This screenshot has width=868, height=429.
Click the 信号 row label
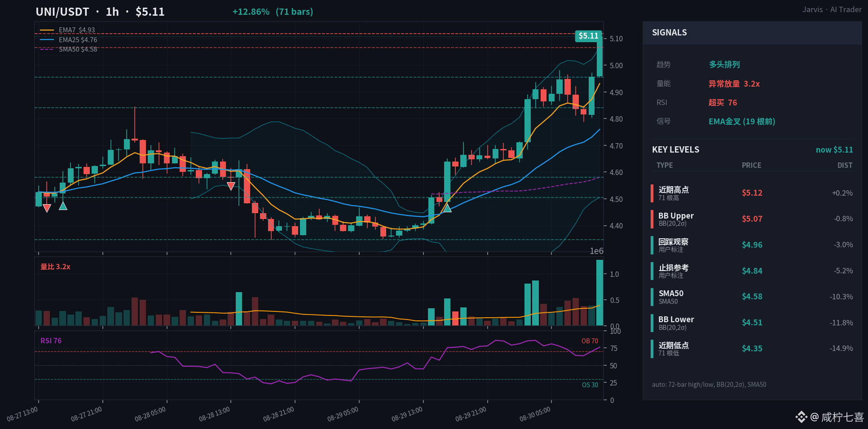(664, 122)
